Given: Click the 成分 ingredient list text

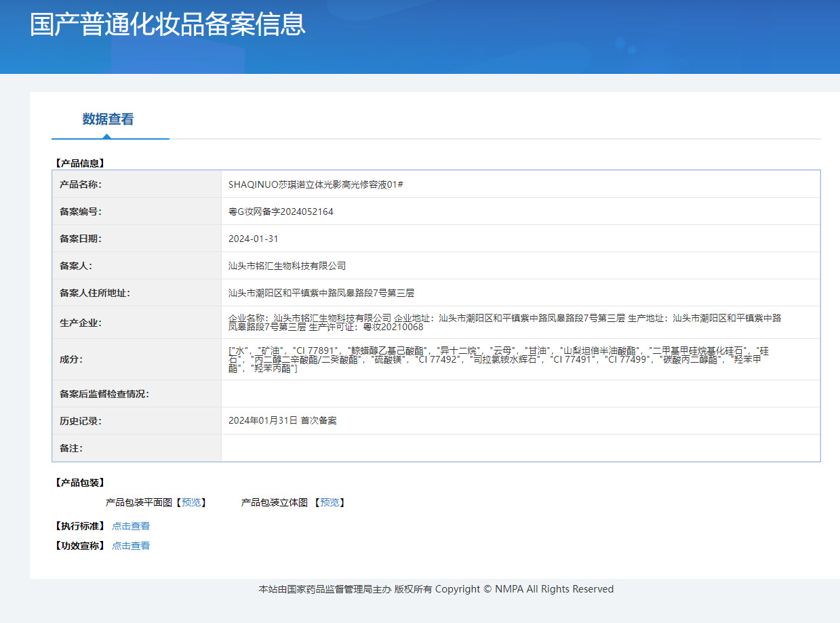Looking at the screenshot, I should [x=499, y=359].
